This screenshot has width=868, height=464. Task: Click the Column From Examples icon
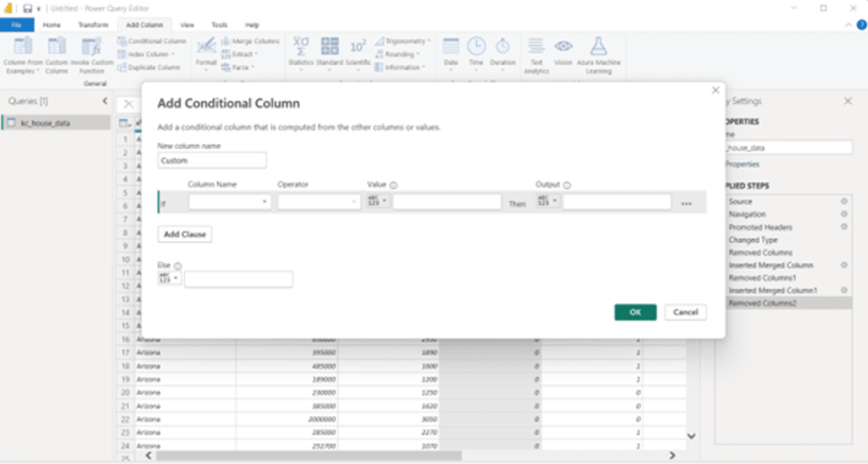click(23, 46)
